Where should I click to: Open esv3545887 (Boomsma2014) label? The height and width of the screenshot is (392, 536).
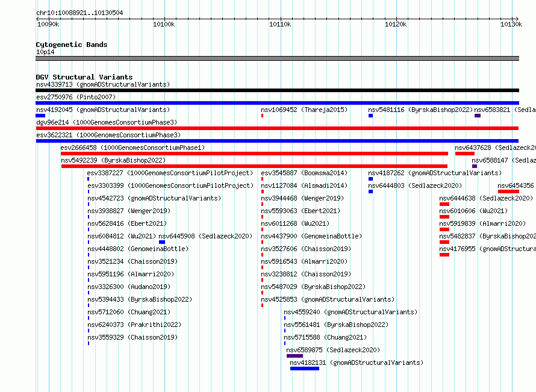(304, 173)
